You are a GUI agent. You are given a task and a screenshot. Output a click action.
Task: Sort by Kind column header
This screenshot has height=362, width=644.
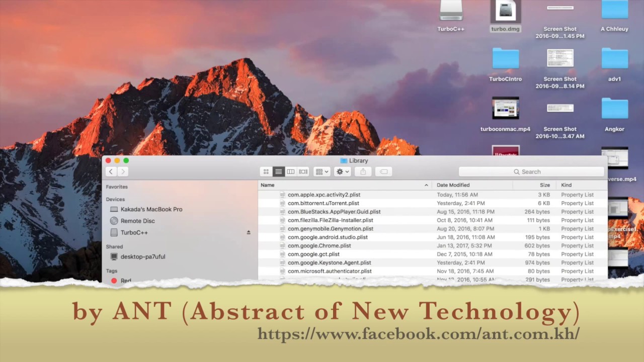pyautogui.click(x=582, y=185)
